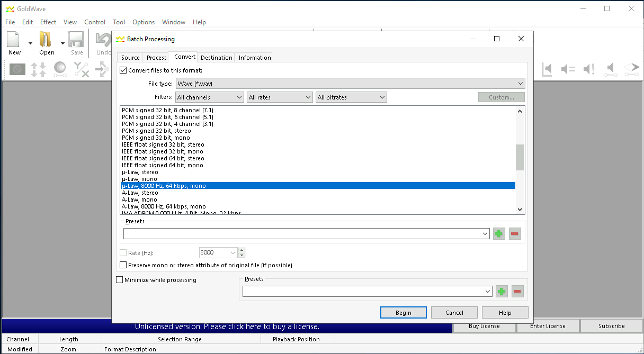The image size is (644, 354).
Task: Check Minimize while processing
Action: point(119,280)
